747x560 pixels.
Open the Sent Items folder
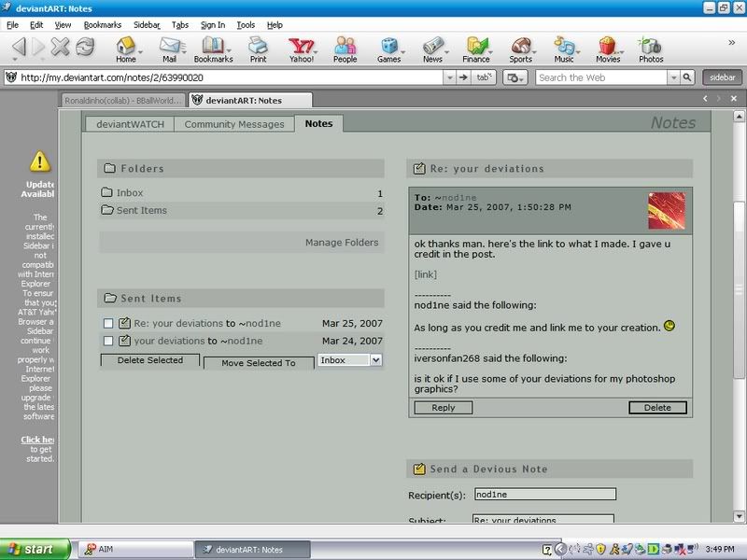[142, 210]
